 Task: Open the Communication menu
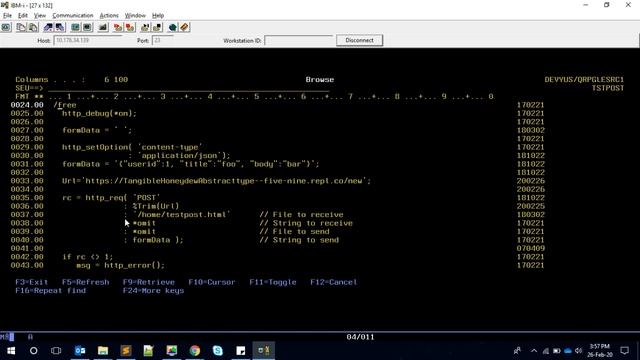73,16
